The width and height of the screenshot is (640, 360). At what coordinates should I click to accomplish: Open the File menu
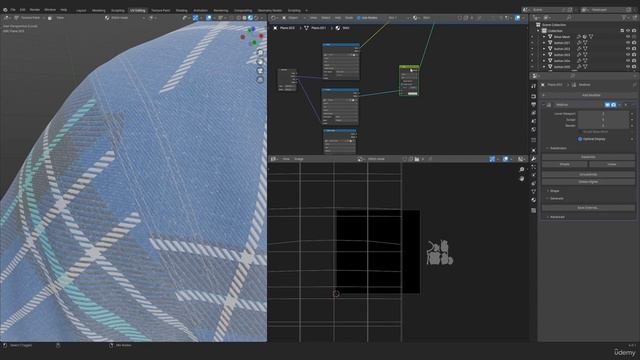pyautogui.click(x=13, y=10)
